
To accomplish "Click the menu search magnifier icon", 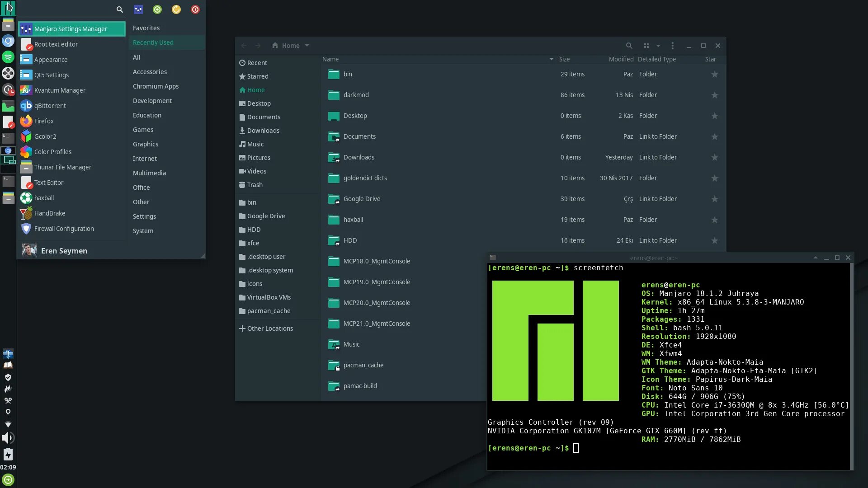I will click(119, 9).
